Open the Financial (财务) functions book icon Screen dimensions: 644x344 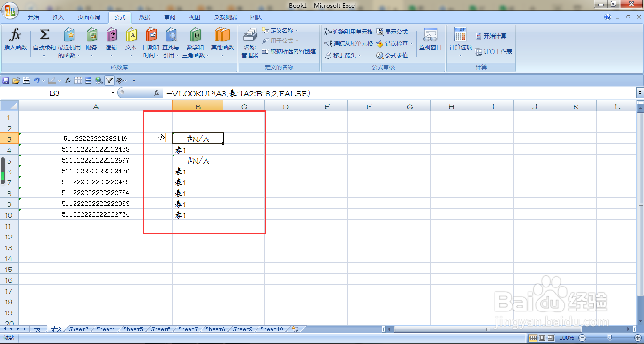pos(91,35)
